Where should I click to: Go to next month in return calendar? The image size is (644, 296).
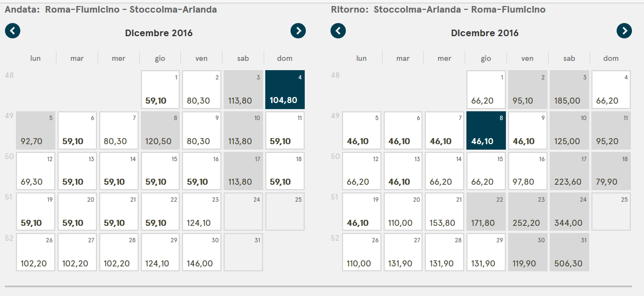click(x=624, y=31)
